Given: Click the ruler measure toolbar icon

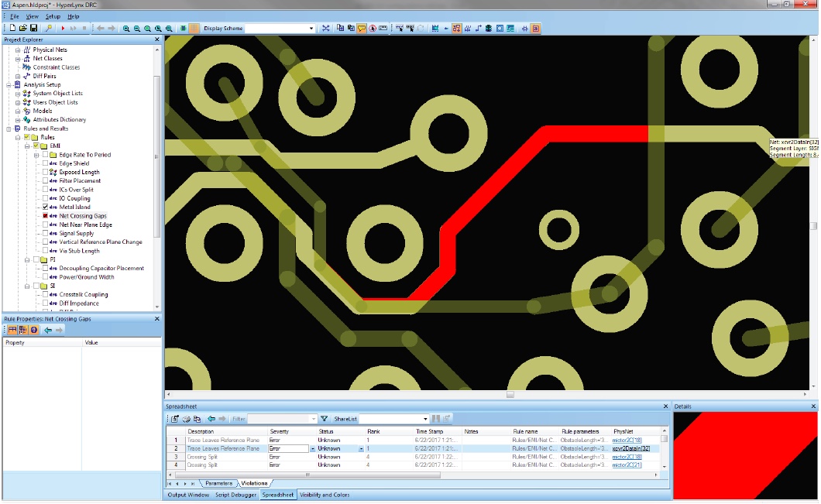Looking at the screenshot, I should pos(383,29).
